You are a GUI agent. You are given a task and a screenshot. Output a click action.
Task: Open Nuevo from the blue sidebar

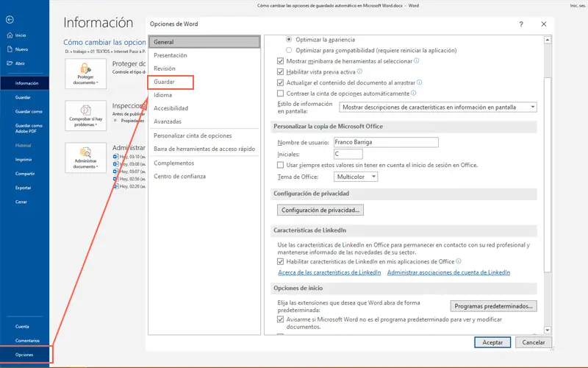(18, 49)
